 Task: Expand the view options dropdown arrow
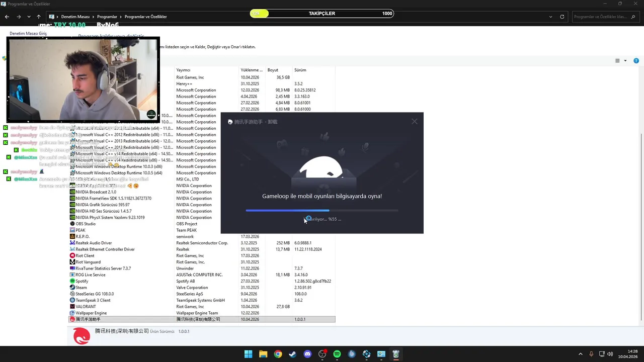point(625,61)
